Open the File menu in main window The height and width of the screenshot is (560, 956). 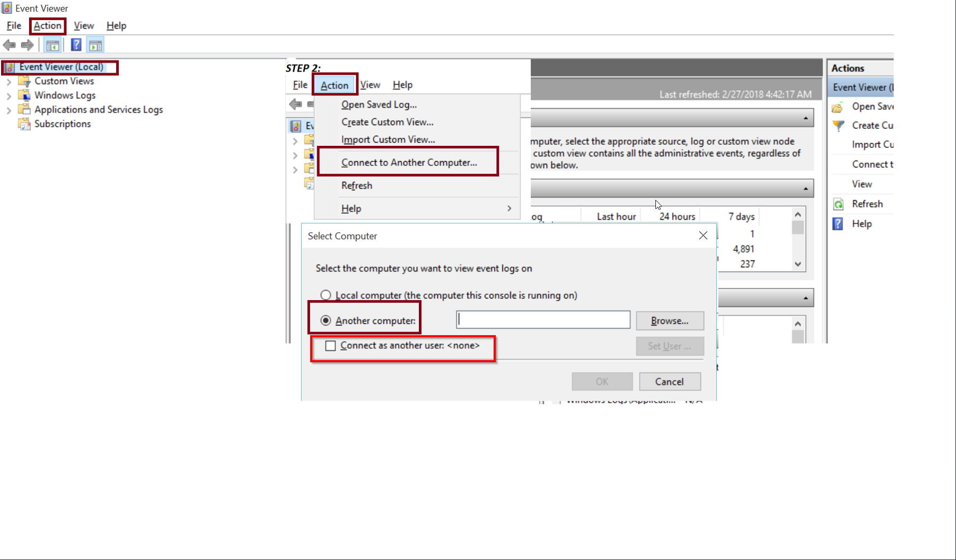(x=14, y=25)
